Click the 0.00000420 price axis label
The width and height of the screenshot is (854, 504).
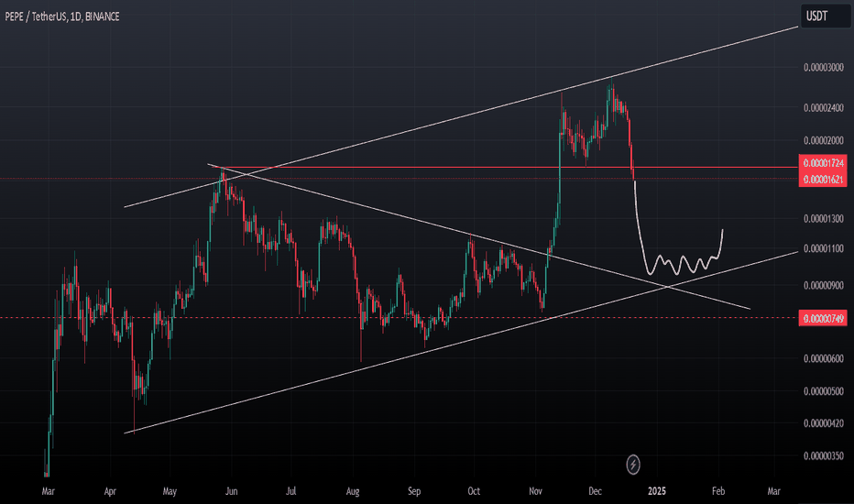click(824, 422)
